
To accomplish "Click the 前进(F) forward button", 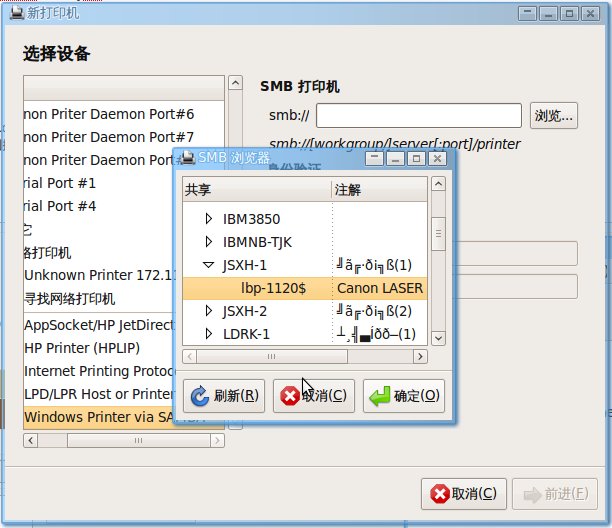I will [555, 494].
